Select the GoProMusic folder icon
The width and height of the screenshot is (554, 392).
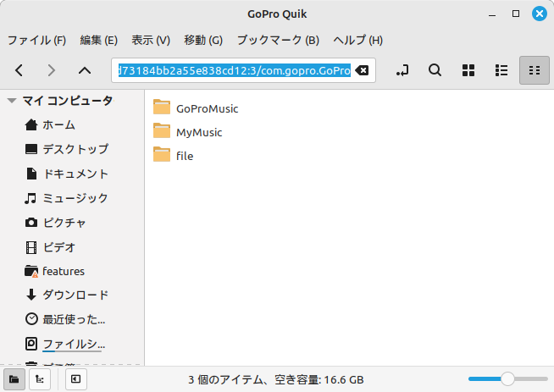coord(162,107)
